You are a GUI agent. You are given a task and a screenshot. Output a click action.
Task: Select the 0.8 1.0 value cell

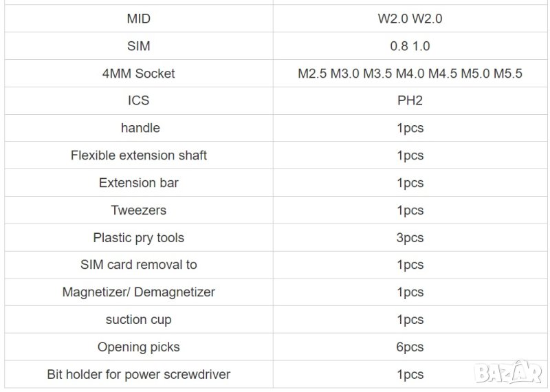coord(410,46)
